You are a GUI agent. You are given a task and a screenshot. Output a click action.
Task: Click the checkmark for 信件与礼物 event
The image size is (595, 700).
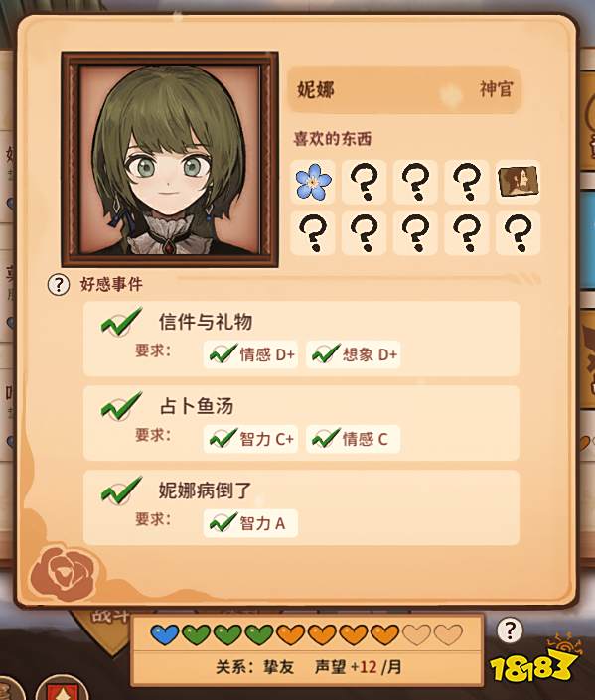[x=120, y=321]
